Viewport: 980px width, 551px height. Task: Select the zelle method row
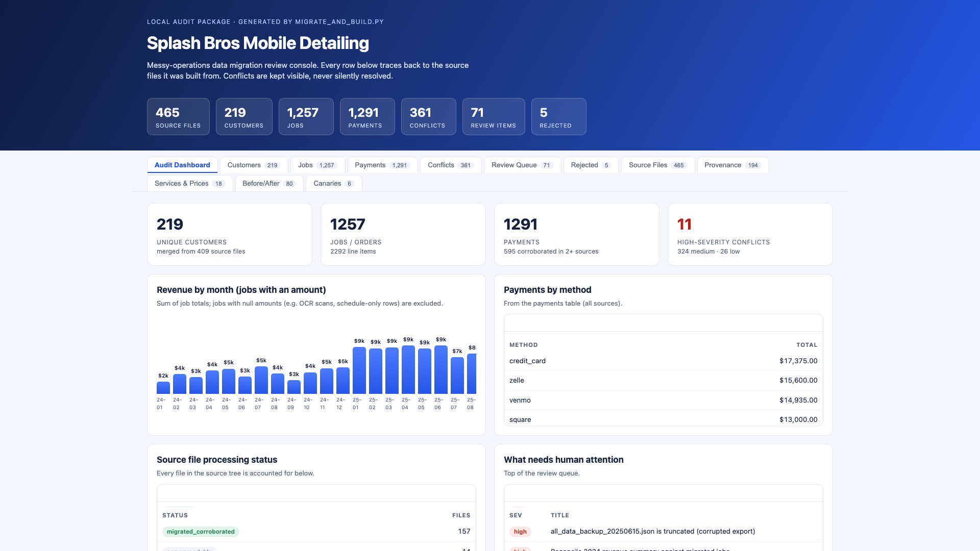click(x=664, y=381)
